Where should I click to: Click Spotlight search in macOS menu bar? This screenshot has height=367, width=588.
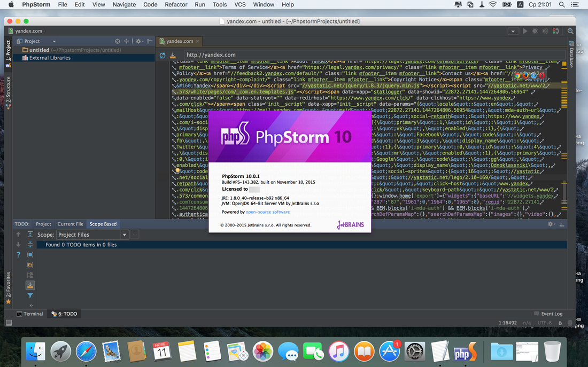(x=561, y=4)
